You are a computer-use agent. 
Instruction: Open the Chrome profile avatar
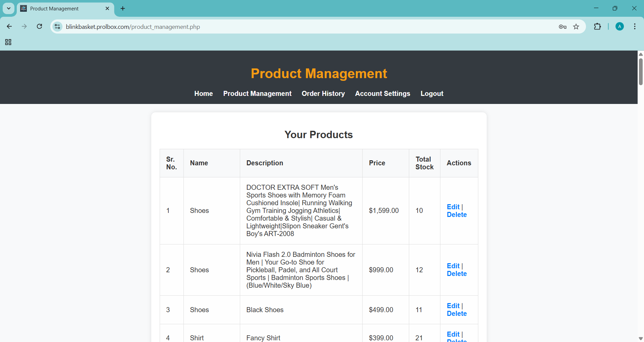coord(620,26)
